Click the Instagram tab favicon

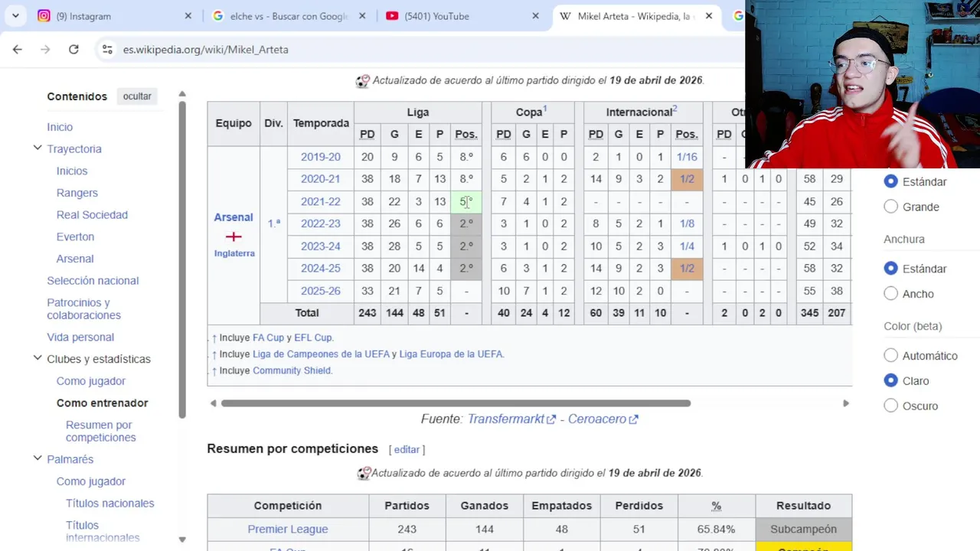44,16
